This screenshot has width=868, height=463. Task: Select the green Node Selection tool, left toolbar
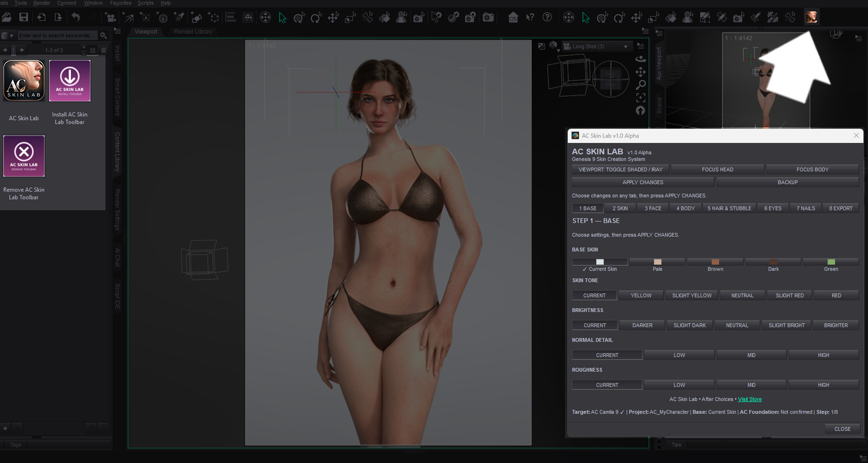283,17
